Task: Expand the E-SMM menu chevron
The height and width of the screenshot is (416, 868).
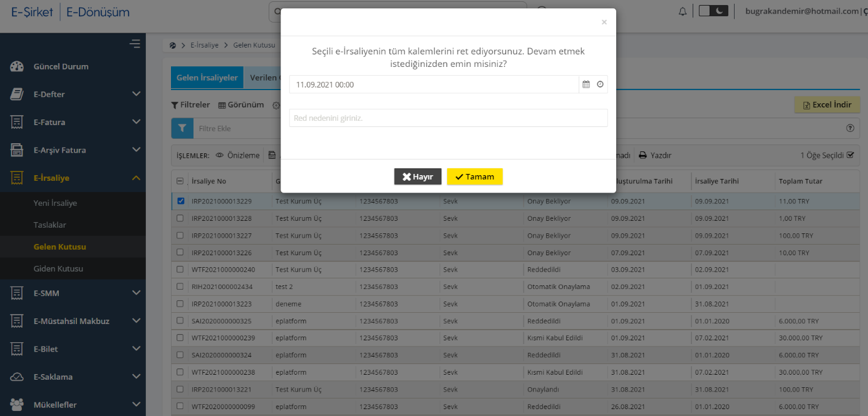Action: [136, 293]
